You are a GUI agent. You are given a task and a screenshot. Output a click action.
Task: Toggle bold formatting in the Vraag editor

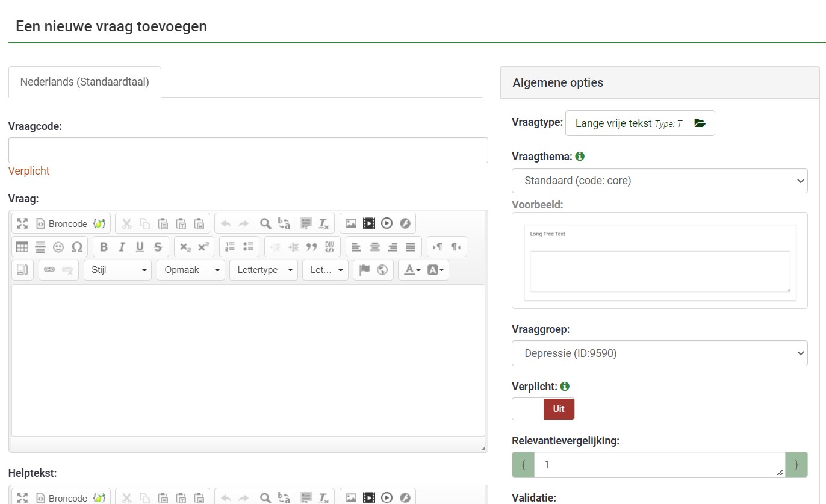pos(104,247)
